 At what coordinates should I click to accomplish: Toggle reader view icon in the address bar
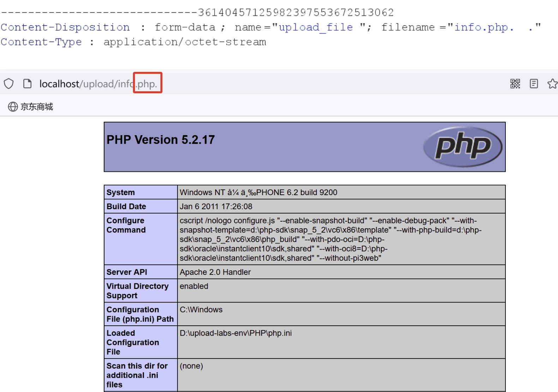tap(534, 84)
